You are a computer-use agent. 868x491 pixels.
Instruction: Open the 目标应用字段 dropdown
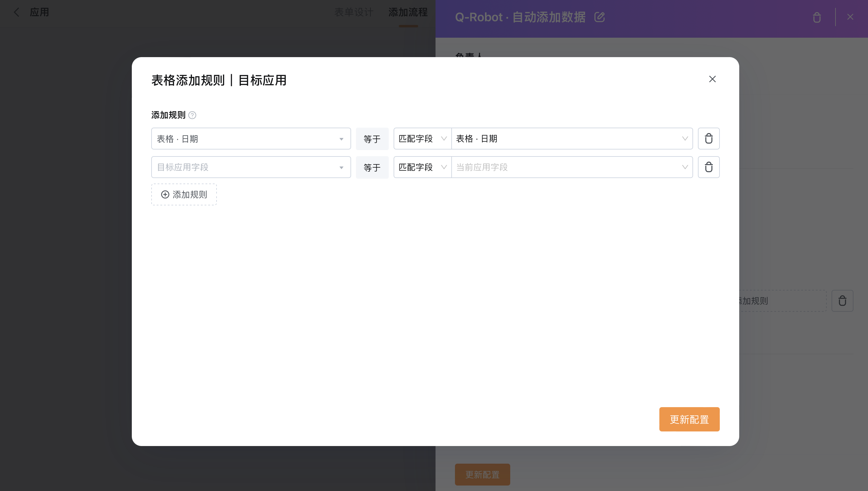click(251, 167)
